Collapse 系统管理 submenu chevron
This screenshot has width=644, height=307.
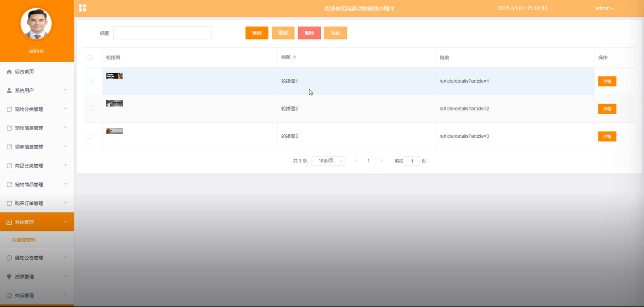(65, 222)
